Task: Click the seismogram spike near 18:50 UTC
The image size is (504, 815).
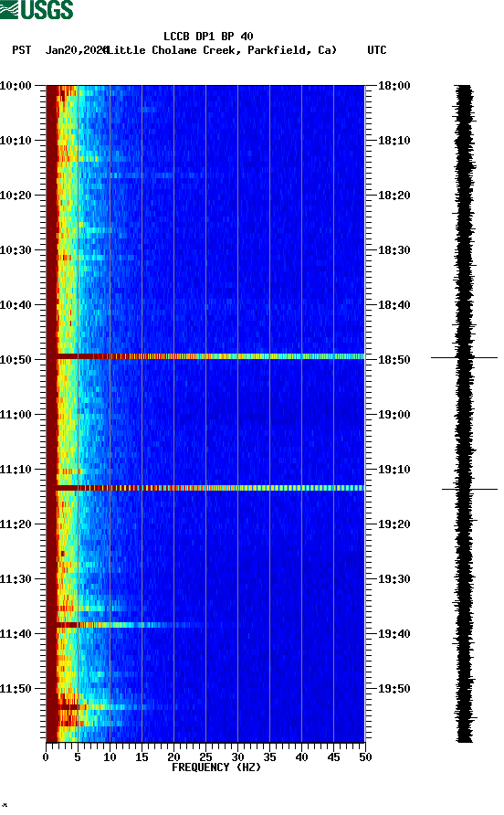Action: (464, 357)
